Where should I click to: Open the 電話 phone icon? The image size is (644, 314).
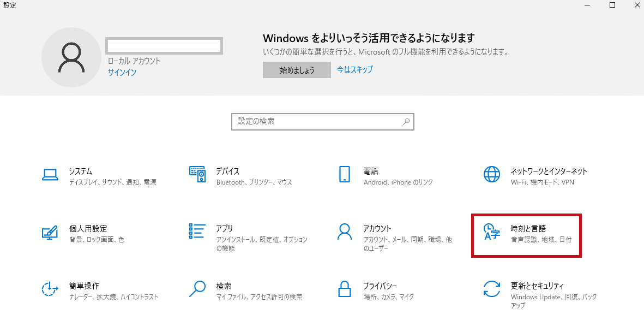click(345, 175)
